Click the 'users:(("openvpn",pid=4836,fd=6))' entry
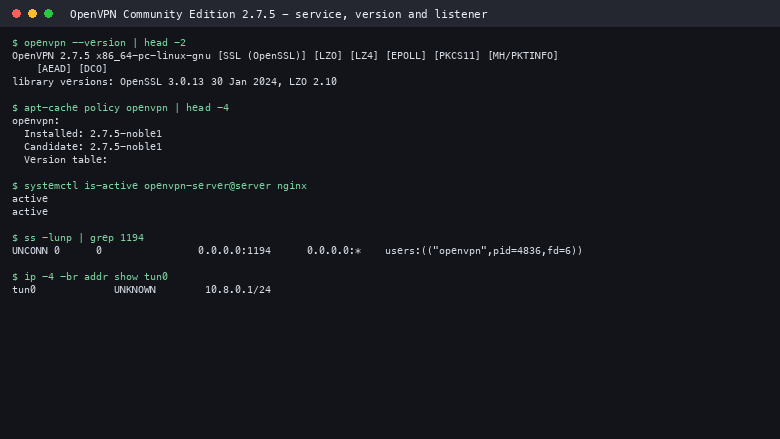The image size is (780, 439). coord(484,251)
